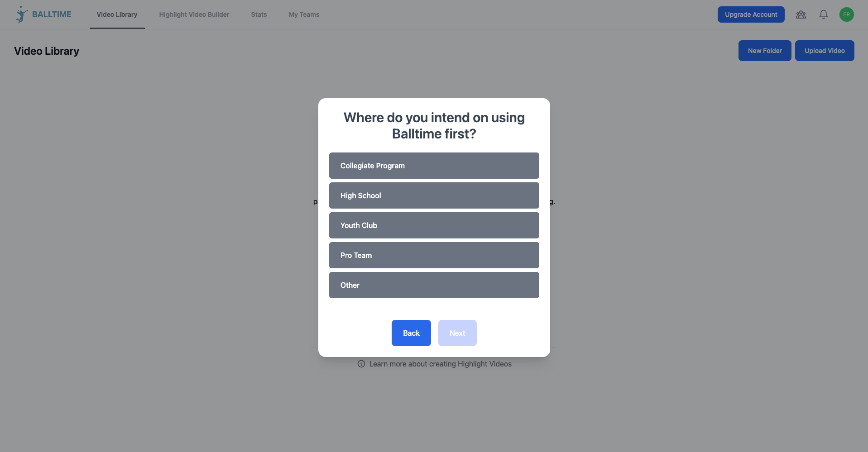Click the Next button in the dialog
Image resolution: width=868 pixels, height=452 pixels.
tap(457, 333)
